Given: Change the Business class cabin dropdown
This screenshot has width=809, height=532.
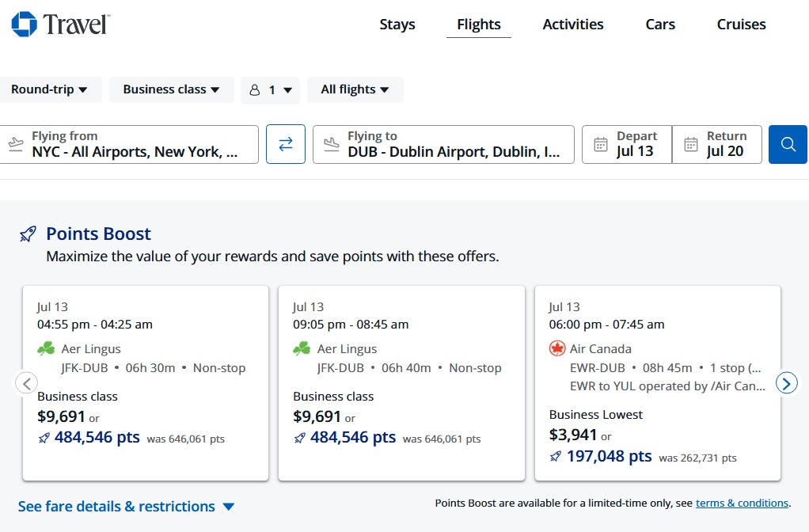Looking at the screenshot, I should (171, 89).
